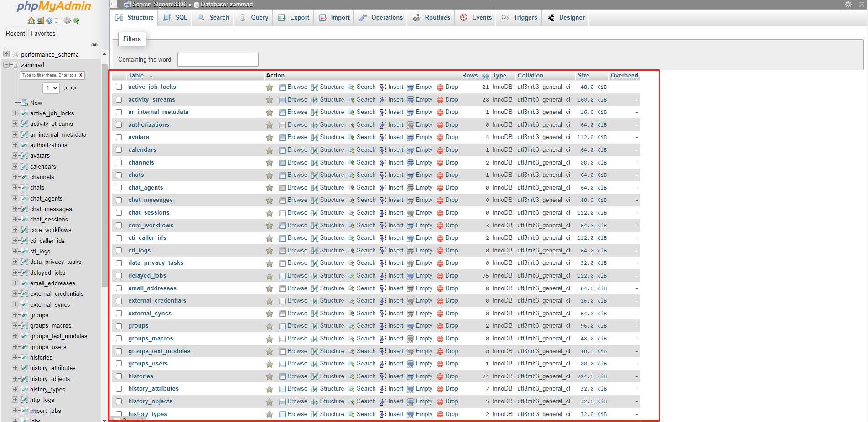Tick the history_objects checkbox
Screen dimensions: 868x422
pyautogui.click(x=119, y=401)
